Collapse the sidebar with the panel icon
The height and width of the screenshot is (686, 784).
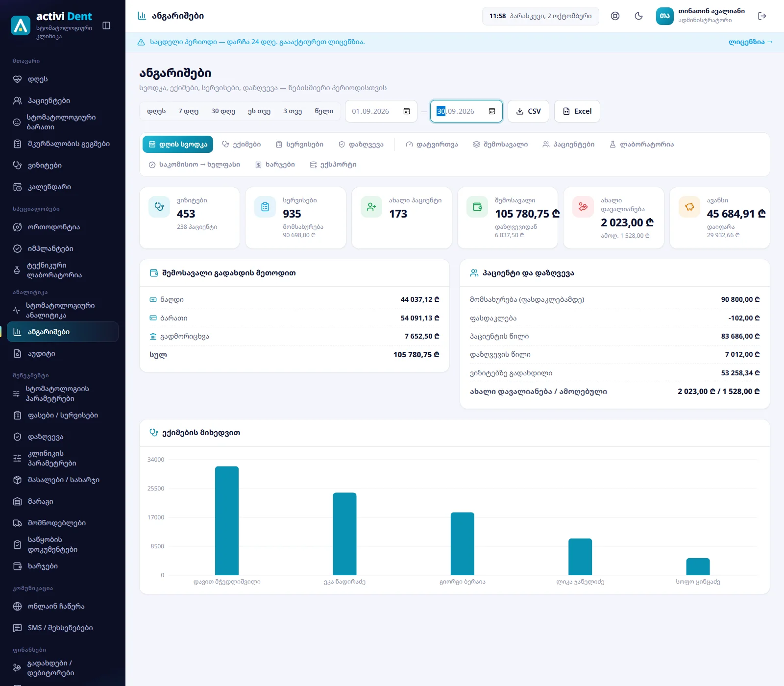[106, 25]
